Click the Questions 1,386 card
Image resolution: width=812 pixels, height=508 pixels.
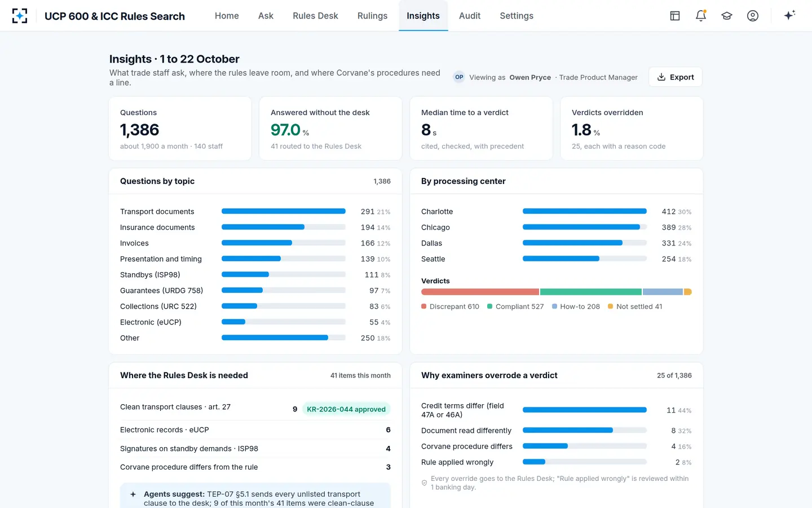tap(180, 129)
